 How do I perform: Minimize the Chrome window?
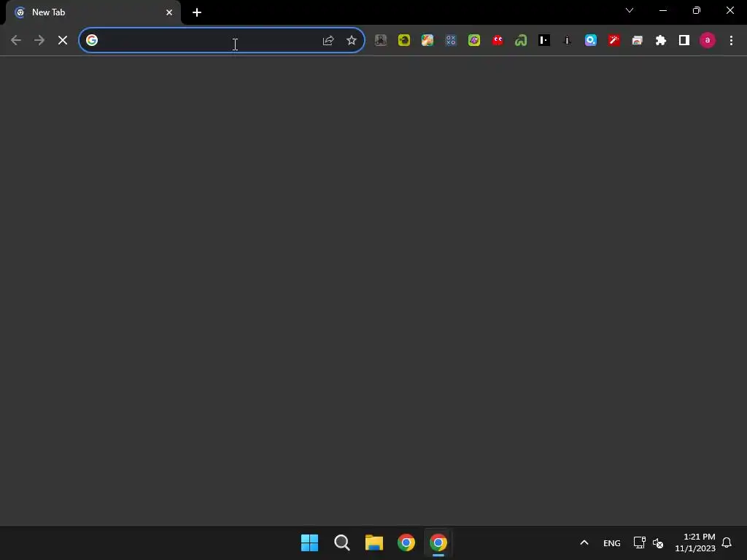pyautogui.click(x=663, y=10)
